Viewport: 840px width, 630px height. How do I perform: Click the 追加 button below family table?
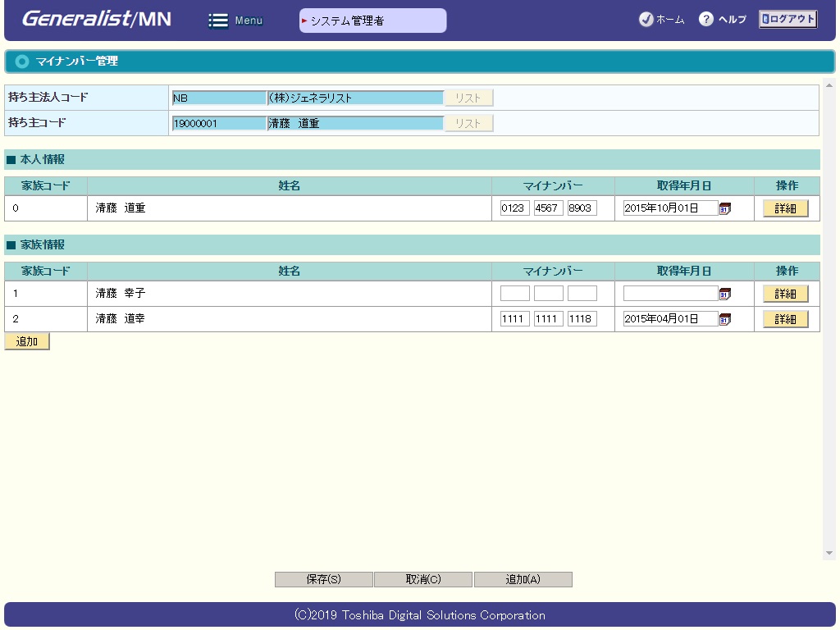pos(27,341)
